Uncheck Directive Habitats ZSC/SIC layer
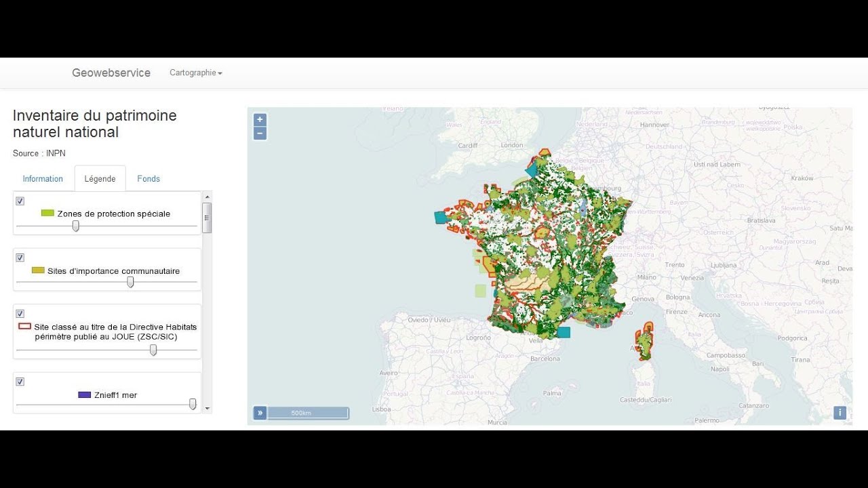This screenshot has width=868, height=488. pos(20,314)
